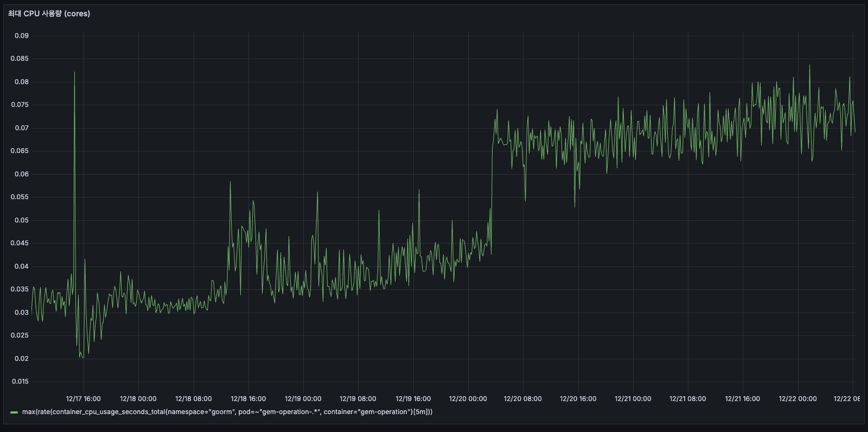
Task: Click the tall CPU spike peak near 12/17 16:00
Action: (75, 72)
